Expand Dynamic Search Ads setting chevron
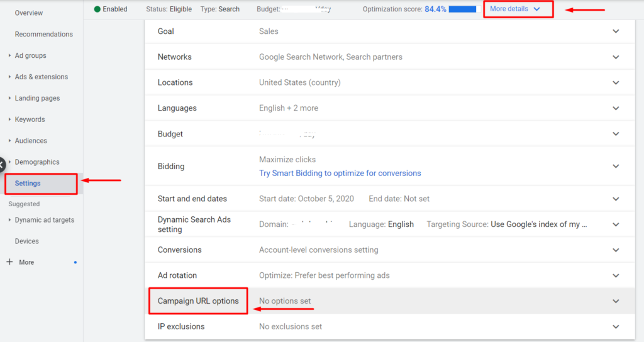 click(616, 224)
